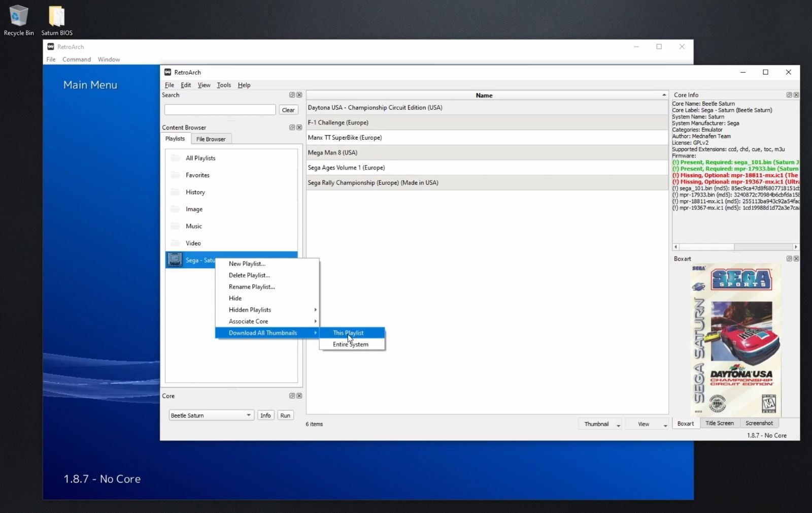Screen dimensions: 812x513
Task: Switch to the Boxart tab
Action: 686,424
